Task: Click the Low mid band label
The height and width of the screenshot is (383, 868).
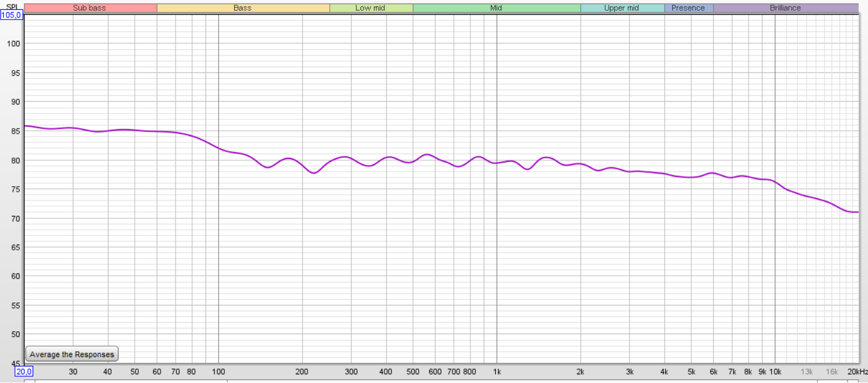Action: 371,8
